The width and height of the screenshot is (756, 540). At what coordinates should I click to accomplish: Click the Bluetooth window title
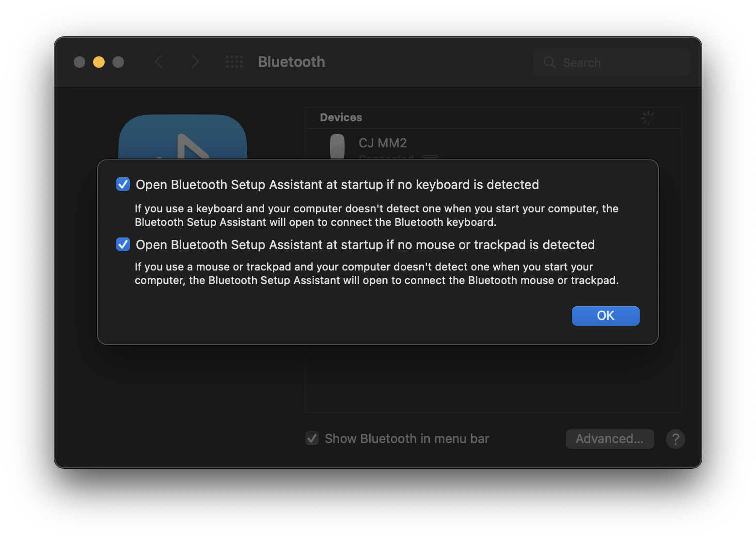pyautogui.click(x=291, y=62)
